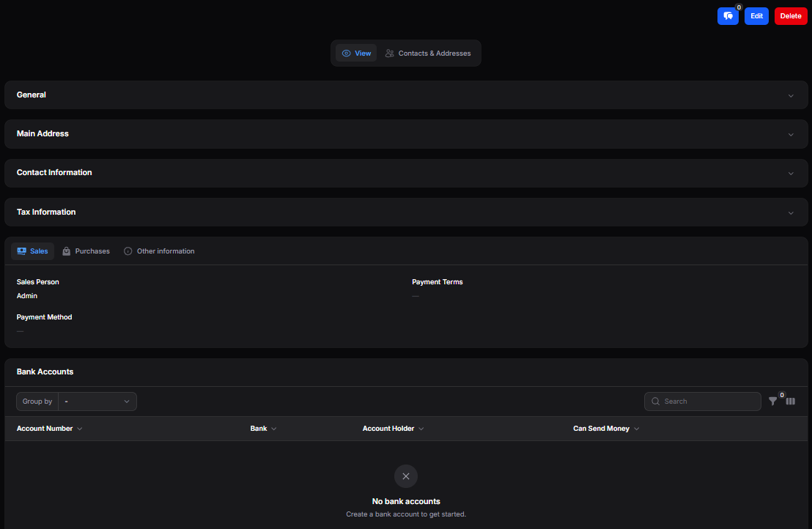Sort by Can Send Money column
The width and height of the screenshot is (812, 529).
(606, 429)
